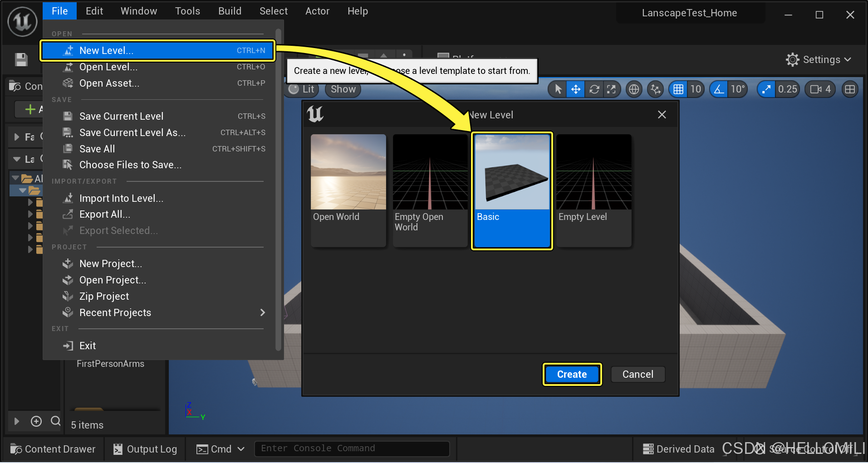Open the Show flags dropdown
The width and height of the screenshot is (868, 463).
point(343,89)
